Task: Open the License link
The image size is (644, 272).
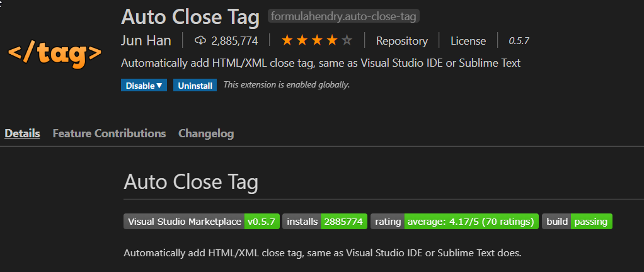Action: [468, 41]
